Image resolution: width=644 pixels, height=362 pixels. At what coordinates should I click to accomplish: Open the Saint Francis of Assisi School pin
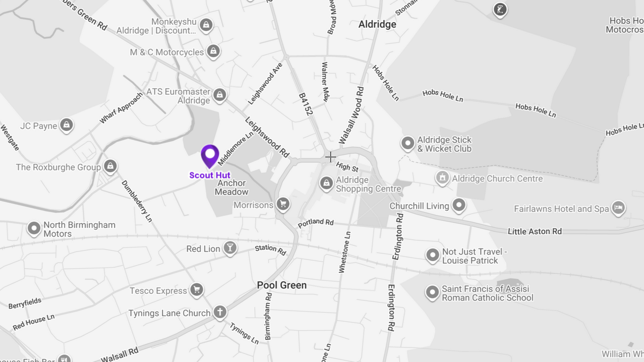[x=432, y=292]
